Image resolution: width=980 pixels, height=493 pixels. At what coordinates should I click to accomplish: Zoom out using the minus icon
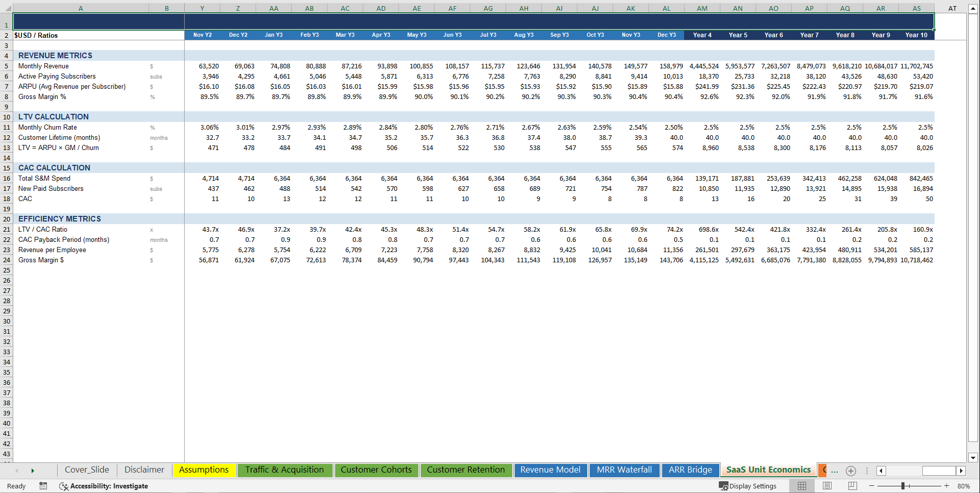pos(871,486)
